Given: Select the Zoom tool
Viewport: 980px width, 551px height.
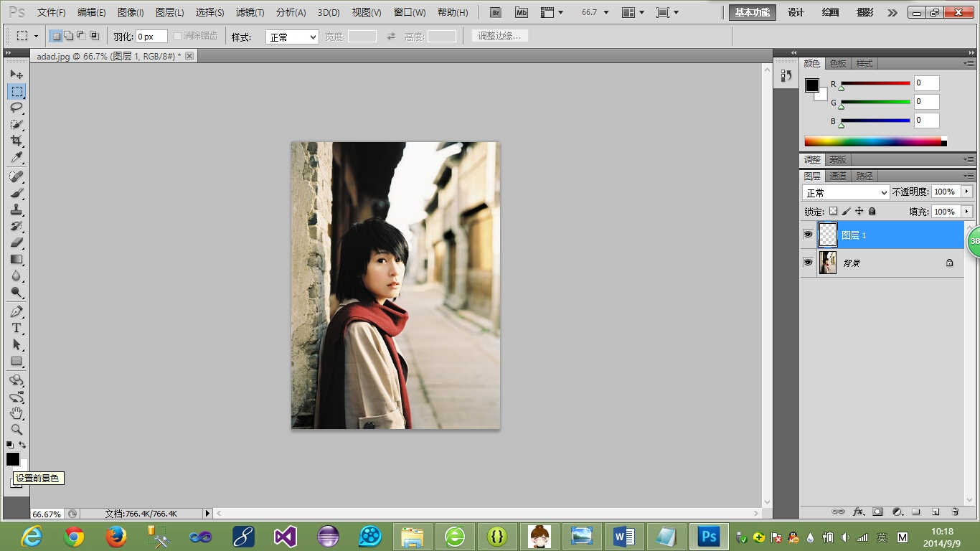Looking at the screenshot, I should [17, 430].
